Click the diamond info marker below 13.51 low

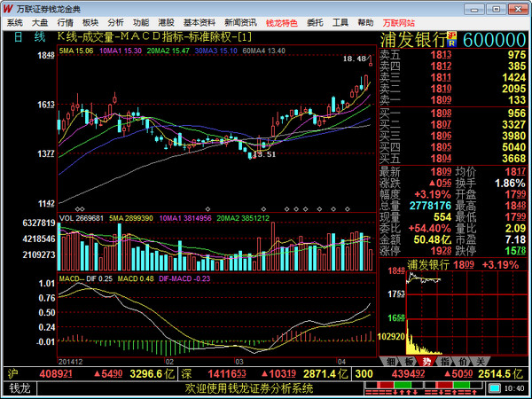[x=263, y=209]
